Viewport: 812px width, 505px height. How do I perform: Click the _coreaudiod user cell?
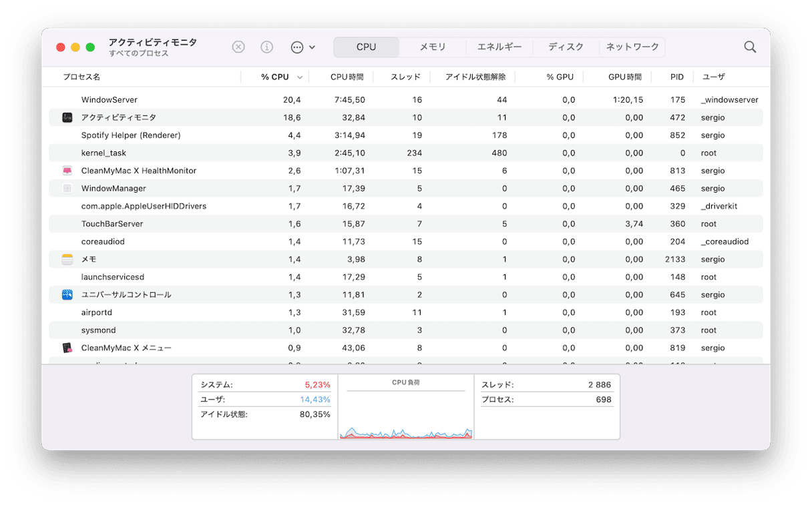(x=725, y=241)
